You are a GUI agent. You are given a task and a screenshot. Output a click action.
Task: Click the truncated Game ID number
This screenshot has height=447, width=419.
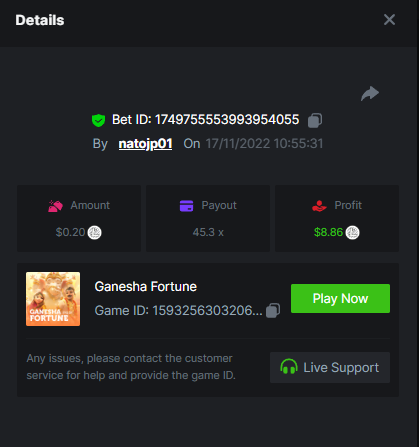click(207, 310)
